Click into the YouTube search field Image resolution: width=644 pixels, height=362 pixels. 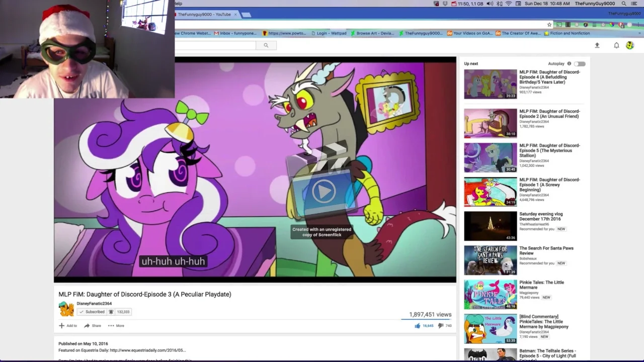pos(215,45)
